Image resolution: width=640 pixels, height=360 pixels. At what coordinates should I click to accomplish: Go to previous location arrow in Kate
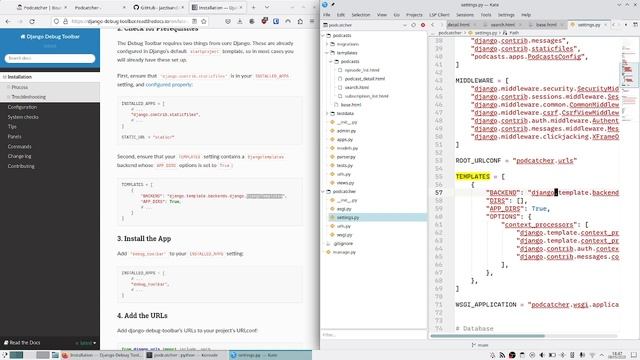point(433,25)
